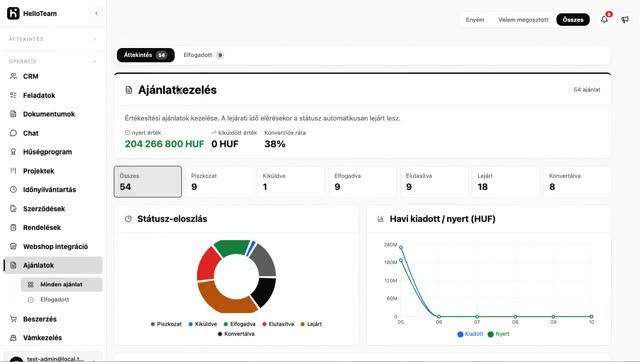
Task: Toggle the Nyert line chart legend
Action: click(x=499, y=334)
